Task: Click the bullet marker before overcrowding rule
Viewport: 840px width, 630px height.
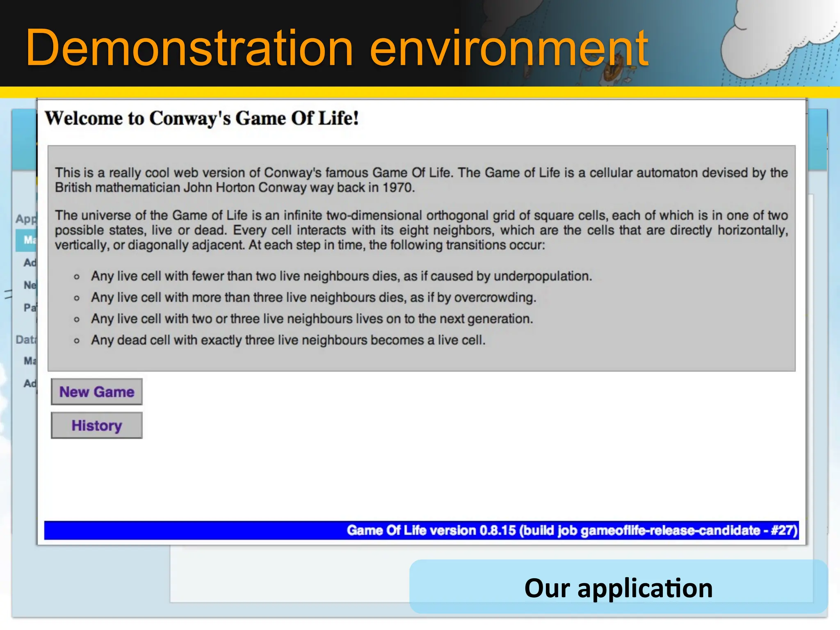Action: [77, 298]
